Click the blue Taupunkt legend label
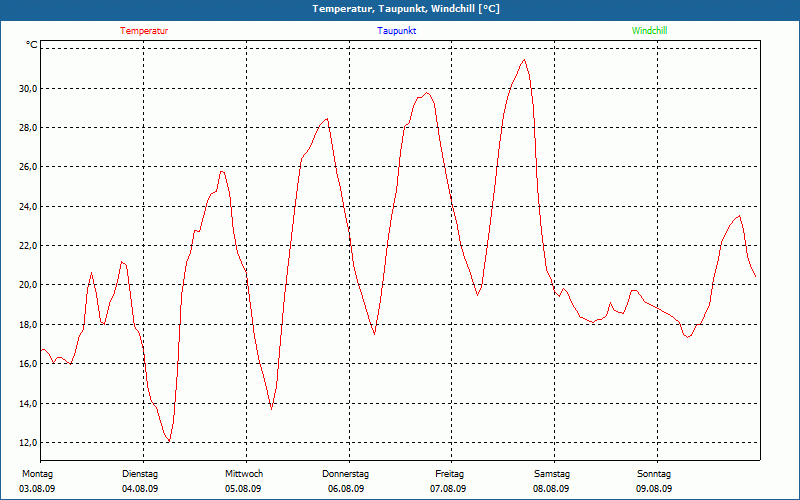 [x=396, y=31]
